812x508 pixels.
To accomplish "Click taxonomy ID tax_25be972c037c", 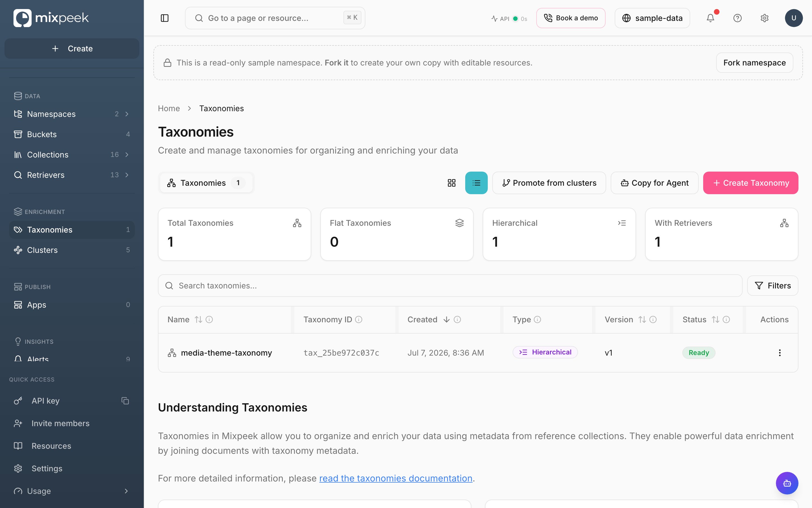I will point(341,353).
